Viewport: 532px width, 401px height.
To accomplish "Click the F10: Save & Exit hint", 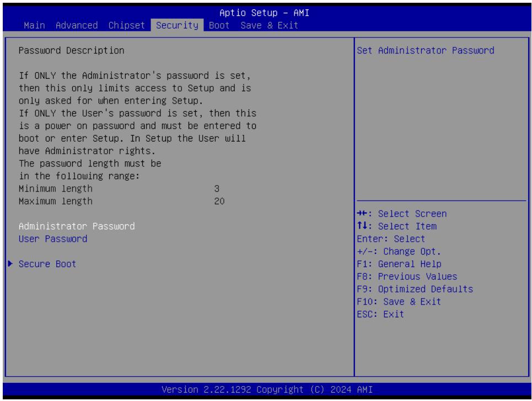I will click(x=399, y=302).
